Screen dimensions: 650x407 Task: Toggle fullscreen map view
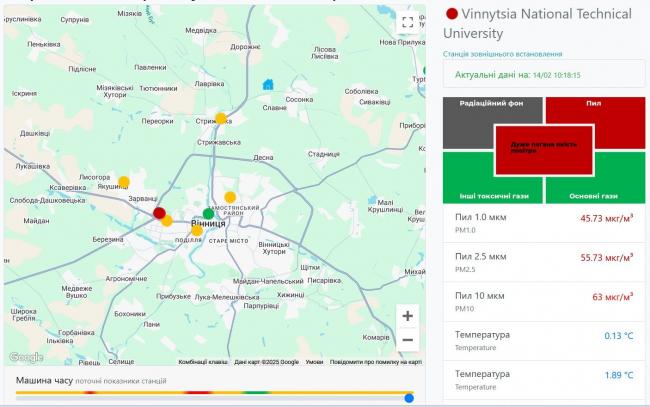click(x=407, y=22)
